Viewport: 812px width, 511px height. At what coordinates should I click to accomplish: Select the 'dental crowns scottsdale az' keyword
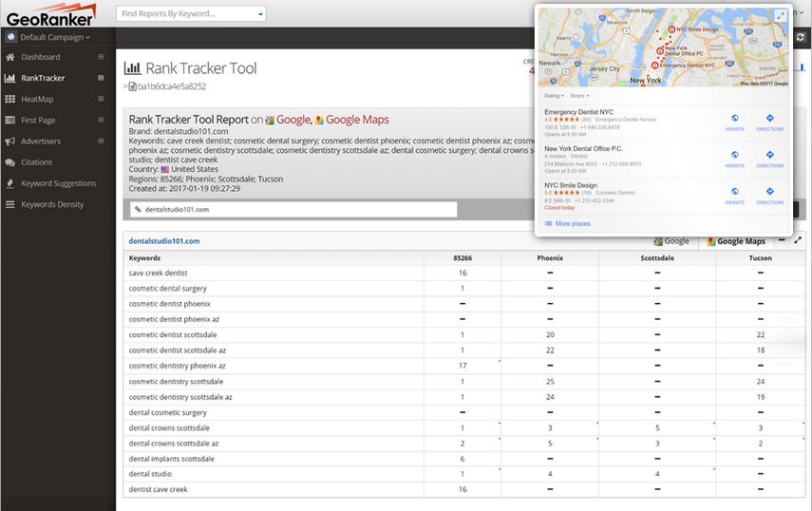coord(174,444)
